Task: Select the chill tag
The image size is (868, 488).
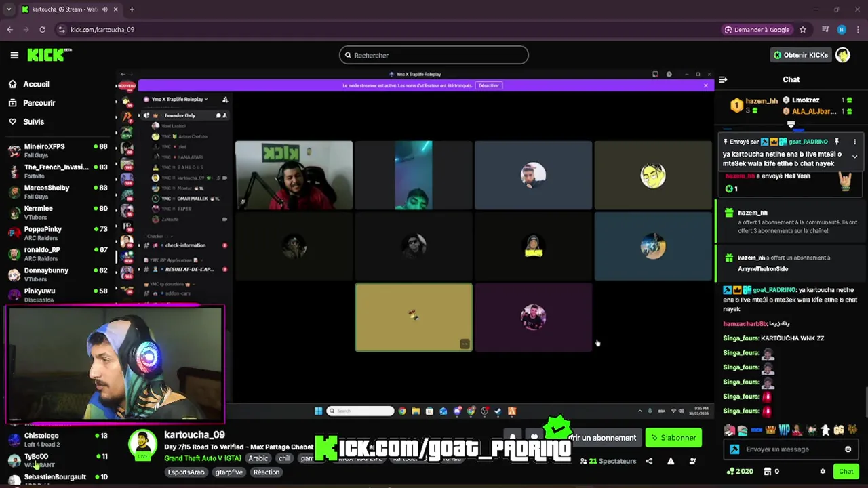Action: pos(284,458)
